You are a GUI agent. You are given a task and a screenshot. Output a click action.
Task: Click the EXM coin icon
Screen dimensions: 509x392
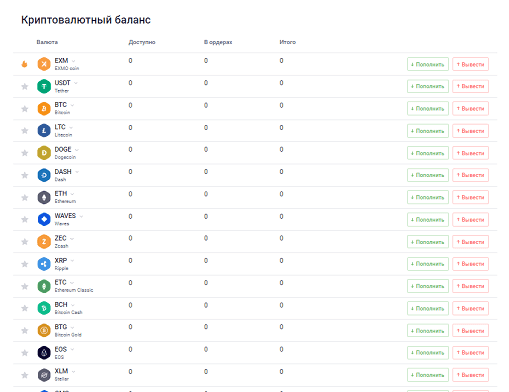(44, 64)
